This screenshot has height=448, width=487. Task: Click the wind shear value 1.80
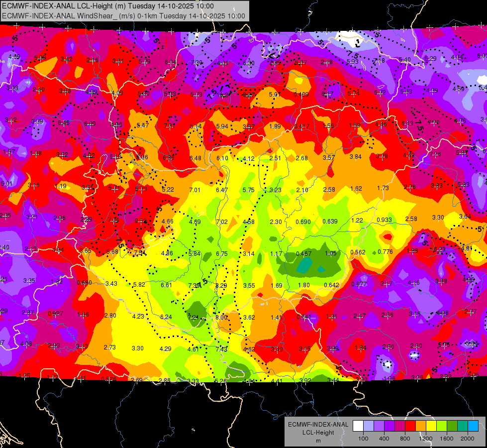[304, 285]
